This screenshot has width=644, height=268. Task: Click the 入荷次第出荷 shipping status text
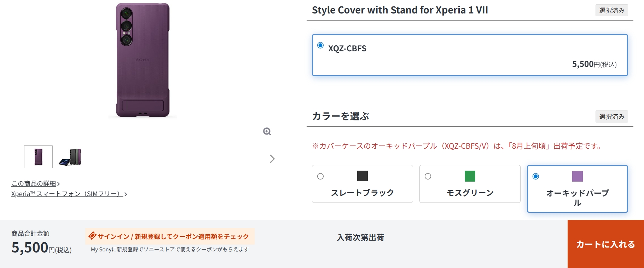tap(361, 238)
